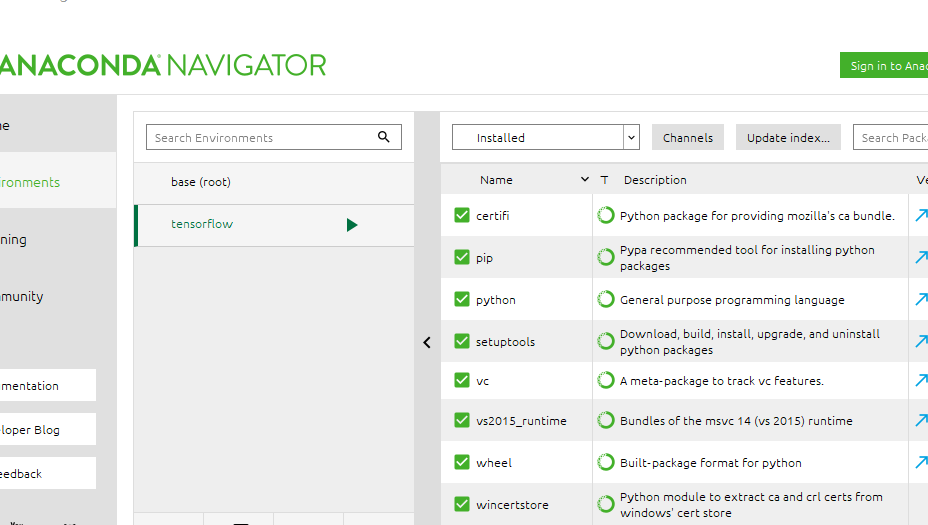Screen dimensions: 928x525
Task: Click the blue upgrade arrow for certifi
Action: [x=921, y=215]
